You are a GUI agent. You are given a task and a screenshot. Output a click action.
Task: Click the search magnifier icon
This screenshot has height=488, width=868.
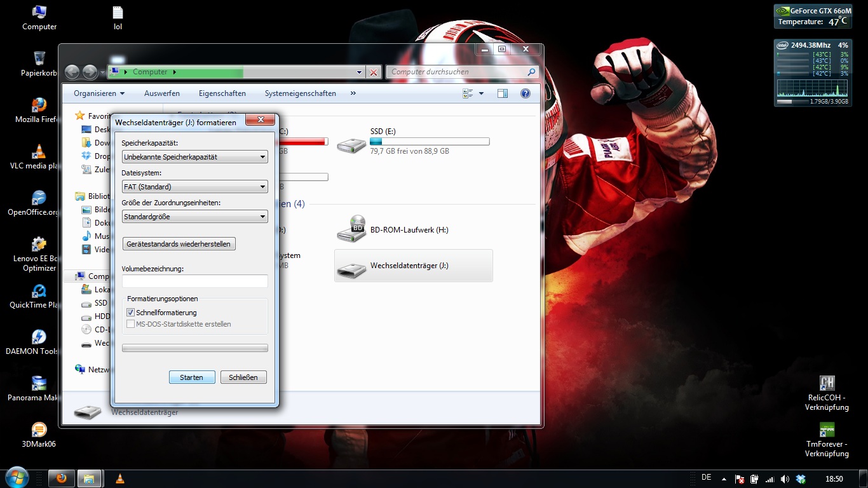click(x=532, y=72)
